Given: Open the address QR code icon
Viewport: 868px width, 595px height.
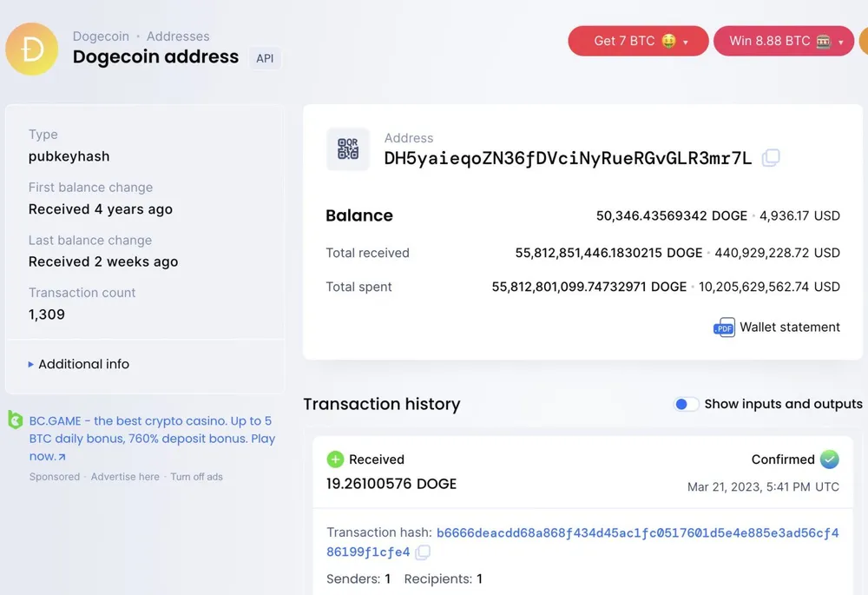Looking at the screenshot, I should click(x=348, y=149).
